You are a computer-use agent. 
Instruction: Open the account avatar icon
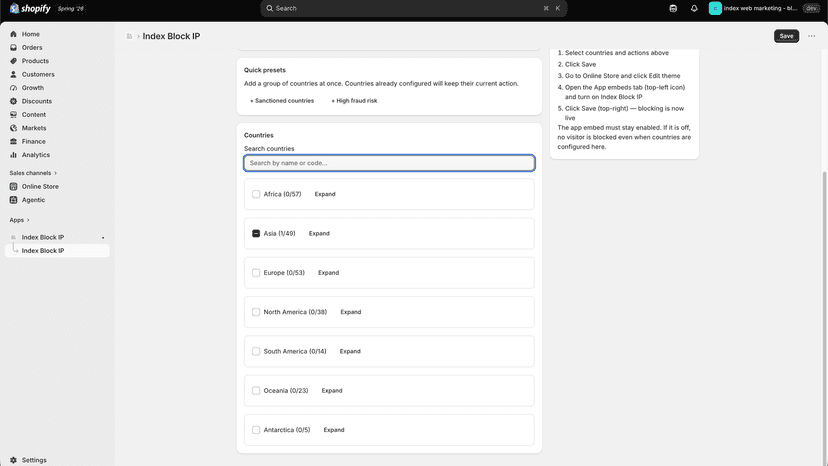(x=715, y=8)
